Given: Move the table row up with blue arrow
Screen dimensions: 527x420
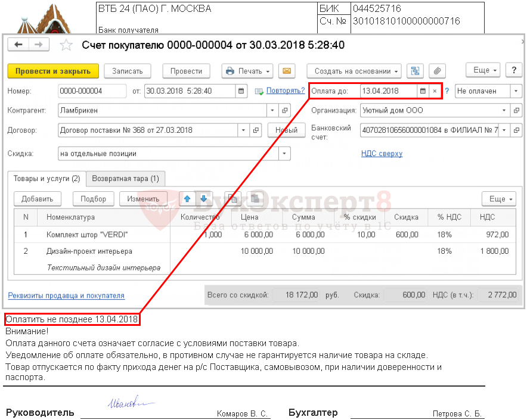Looking at the screenshot, I should [x=185, y=198].
